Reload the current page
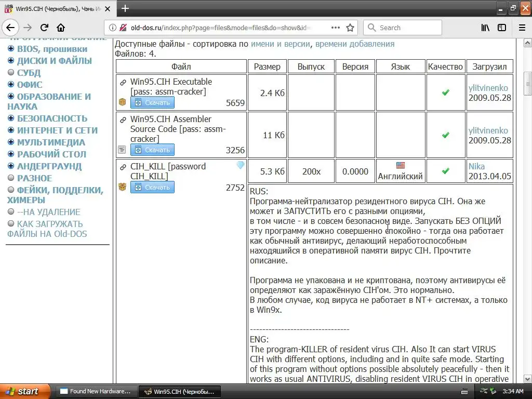This screenshot has width=532, height=399. pos(44,28)
